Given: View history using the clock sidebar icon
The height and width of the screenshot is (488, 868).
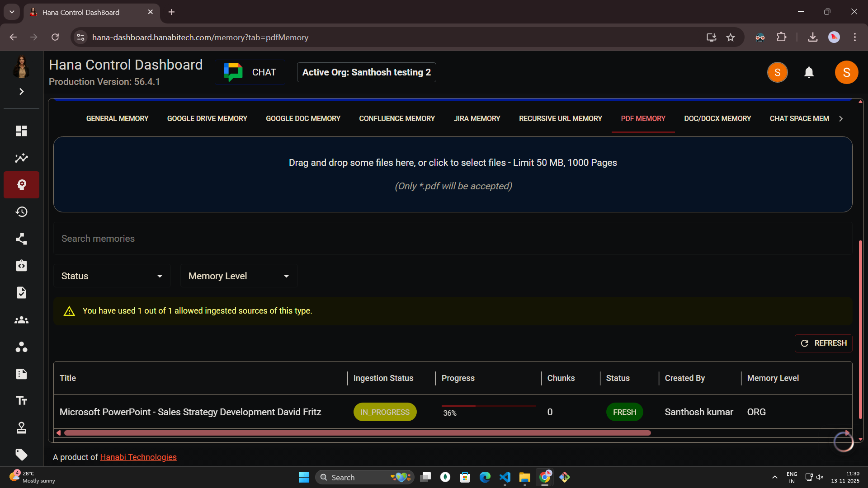Looking at the screenshot, I should click(21, 211).
